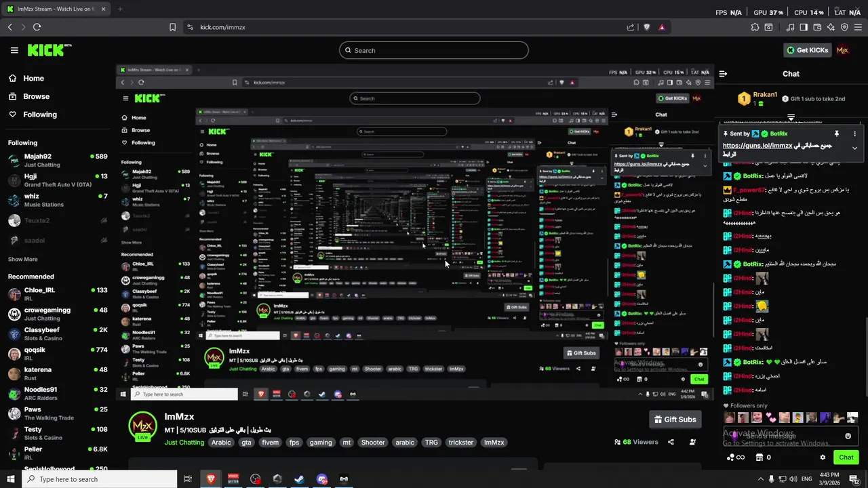Open Noodles91 ARC Raiders channel
The height and width of the screenshot is (488, 868).
[x=58, y=393]
